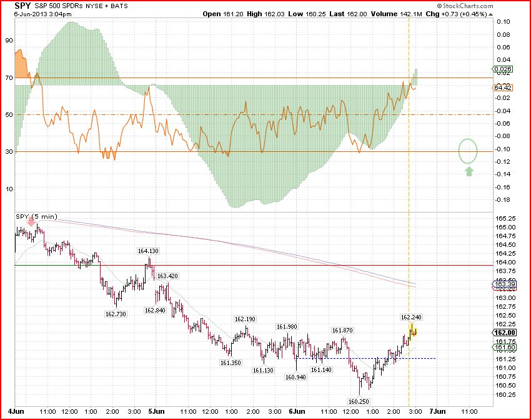Click the SPY ticker symbol title
531x420 pixels.
pos(22,6)
